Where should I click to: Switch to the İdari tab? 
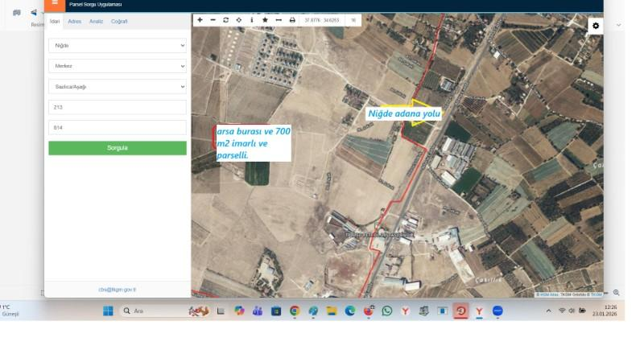[55, 22]
